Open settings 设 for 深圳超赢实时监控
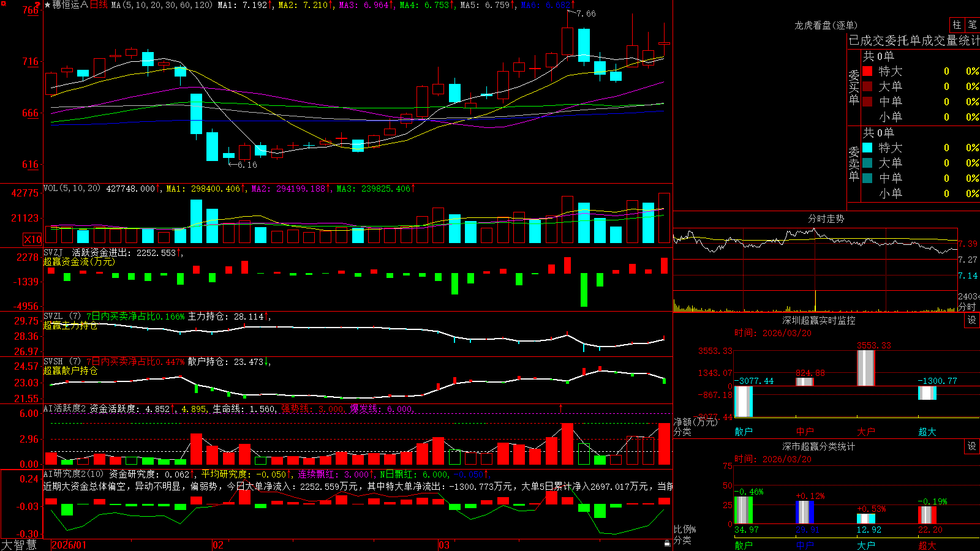Viewport: 980px width, 551px height. click(x=972, y=320)
